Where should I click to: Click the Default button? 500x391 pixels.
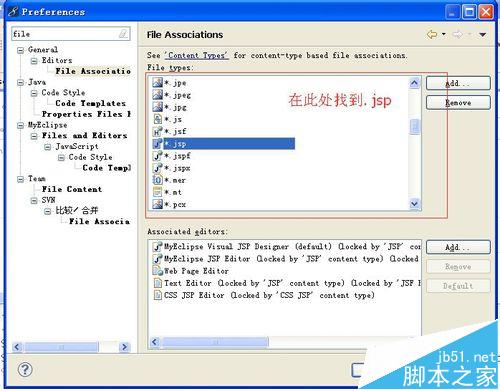(x=458, y=286)
